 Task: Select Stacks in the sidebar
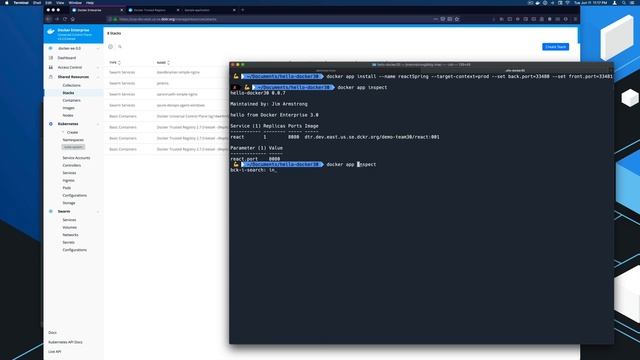tap(68, 93)
